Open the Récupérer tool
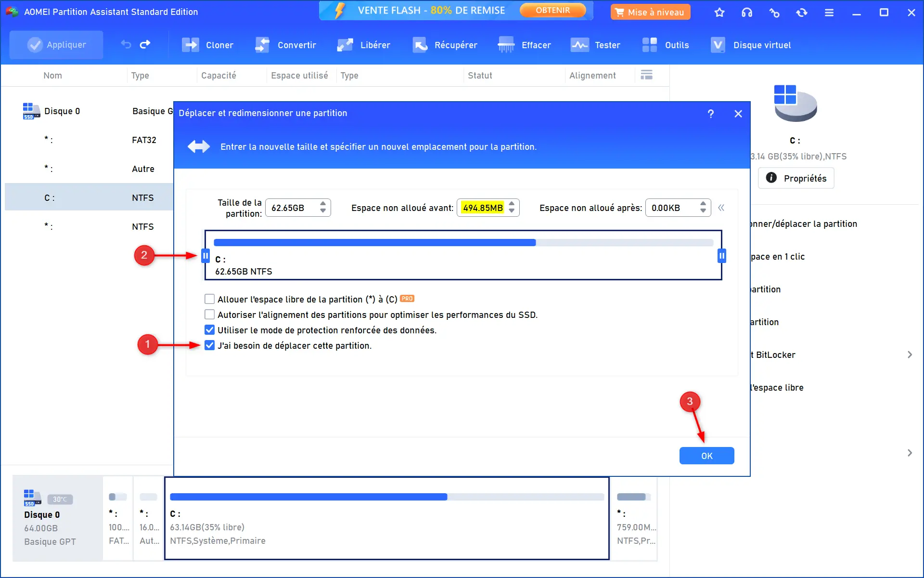The image size is (924, 578). click(445, 45)
